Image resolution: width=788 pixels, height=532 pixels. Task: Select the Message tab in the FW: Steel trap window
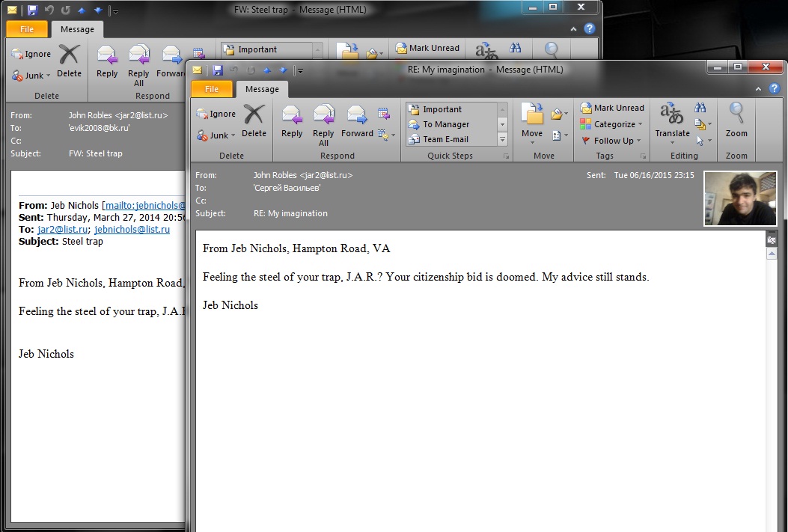[x=77, y=29]
